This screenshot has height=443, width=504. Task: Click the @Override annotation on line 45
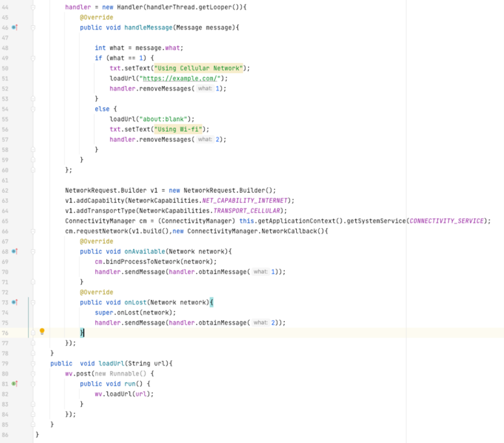(96, 18)
